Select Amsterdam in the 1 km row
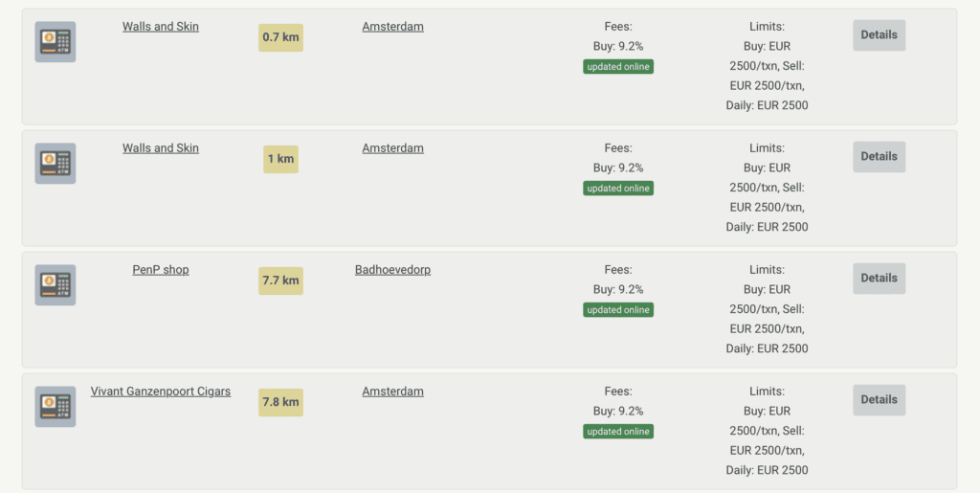The width and height of the screenshot is (980, 493). click(392, 148)
